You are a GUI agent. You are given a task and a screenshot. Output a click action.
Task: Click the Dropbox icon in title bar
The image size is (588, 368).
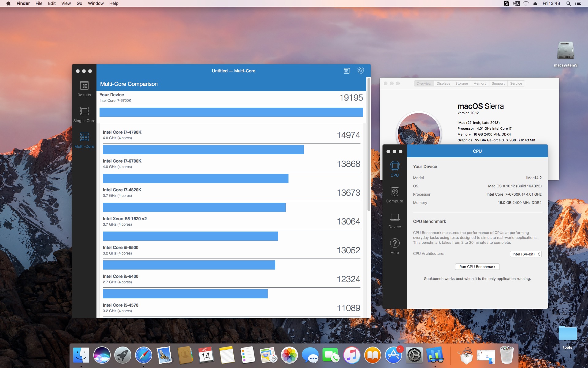click(361, 71)
